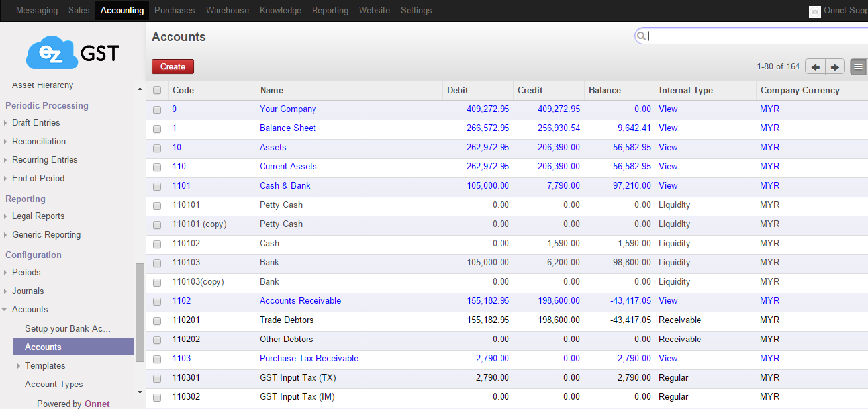Click the previous page arrow icon
Viewport: 868px width, 409px height.
tap(814, 66)
